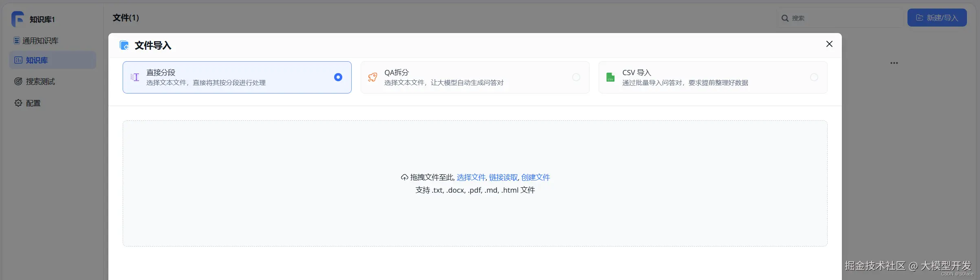Click the magnifier icon in the search box
This screenshot has height=280, width=980.
[x=785, y=18]
